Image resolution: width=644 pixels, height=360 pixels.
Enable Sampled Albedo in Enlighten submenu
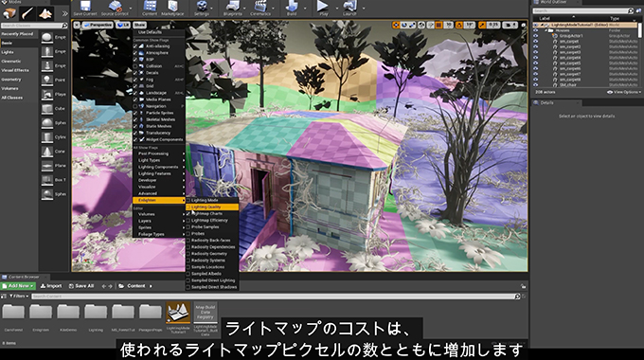point(212,274)
